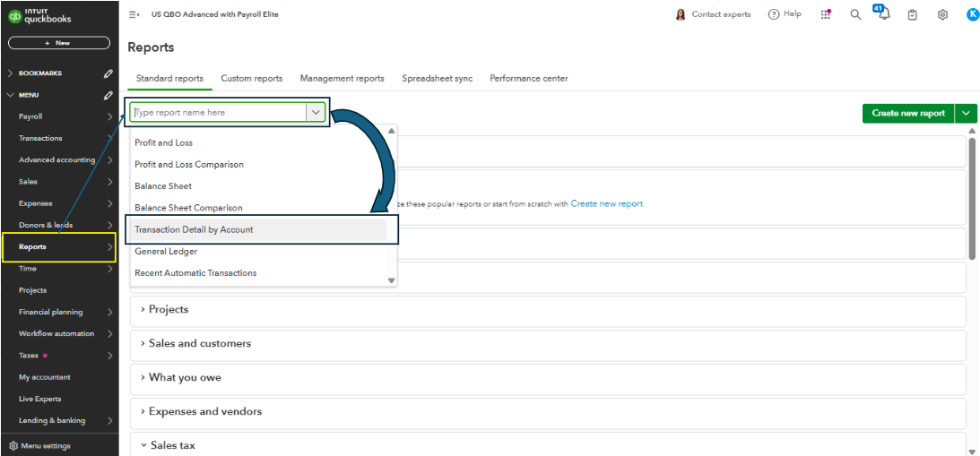Click the Contact experts avatar icon
The height and width of the screenshot is (456, 980).
click(x=681, y=14)
